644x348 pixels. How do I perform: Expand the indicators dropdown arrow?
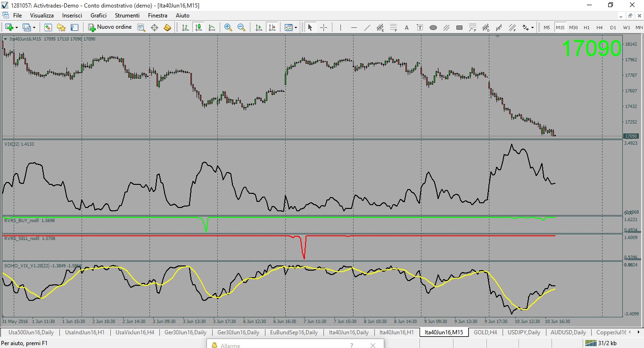[296, 27]
